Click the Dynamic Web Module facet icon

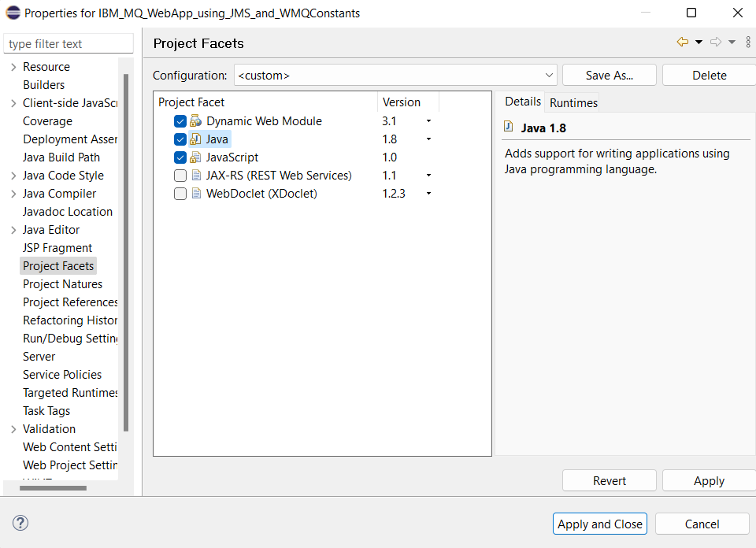pos(196,120)
